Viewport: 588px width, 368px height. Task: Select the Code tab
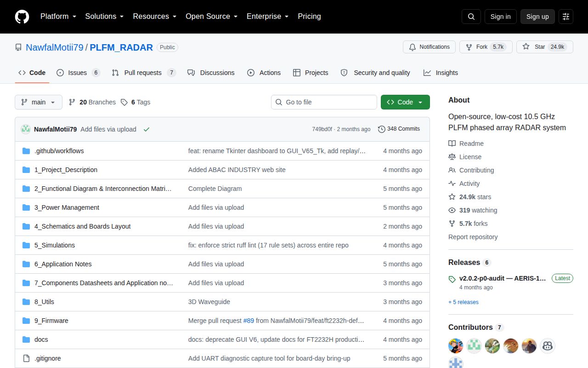[32, 73]
